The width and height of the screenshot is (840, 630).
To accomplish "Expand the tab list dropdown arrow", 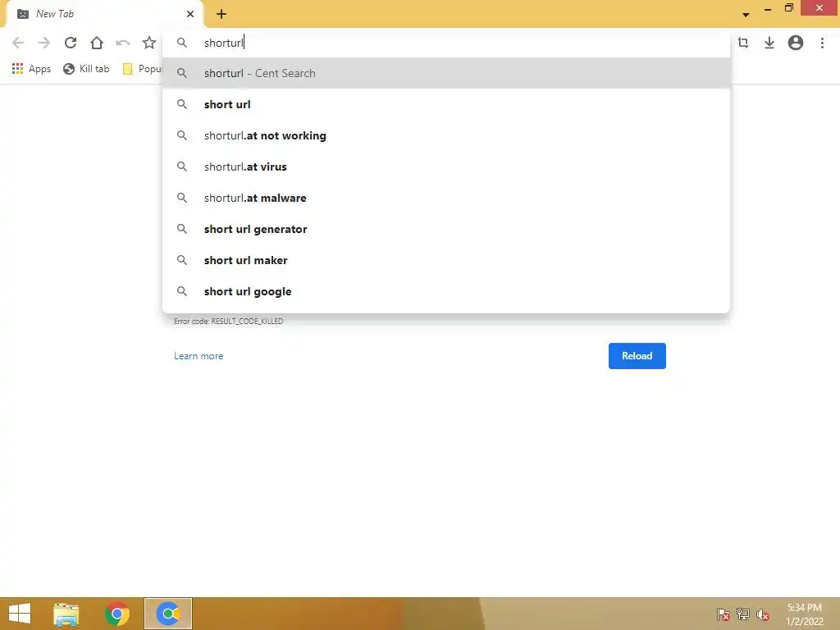I will [x=746, y=15].
